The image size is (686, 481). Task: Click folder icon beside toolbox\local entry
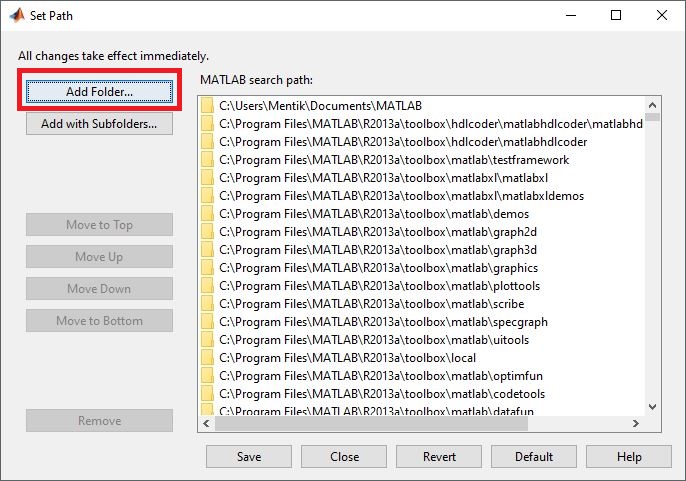[207, 358]
